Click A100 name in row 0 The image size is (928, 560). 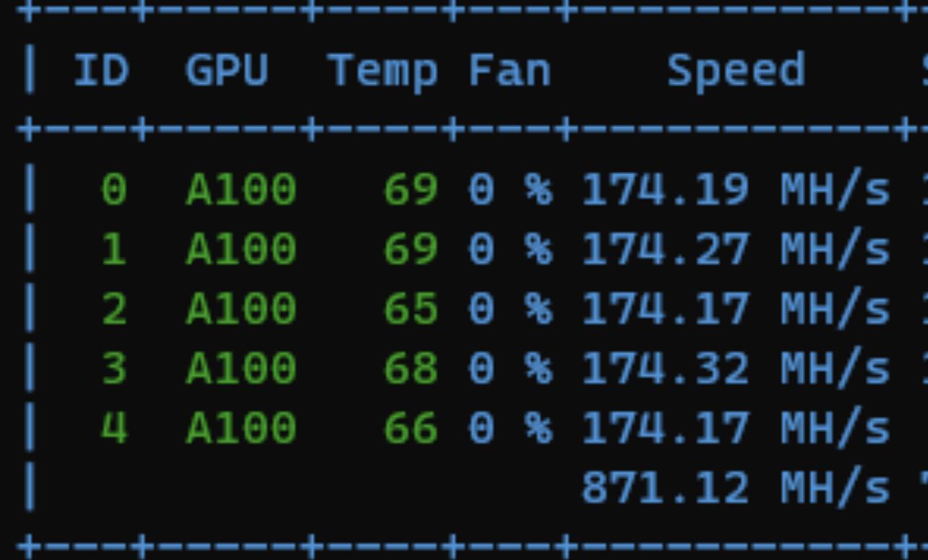[x=241, y=191]
